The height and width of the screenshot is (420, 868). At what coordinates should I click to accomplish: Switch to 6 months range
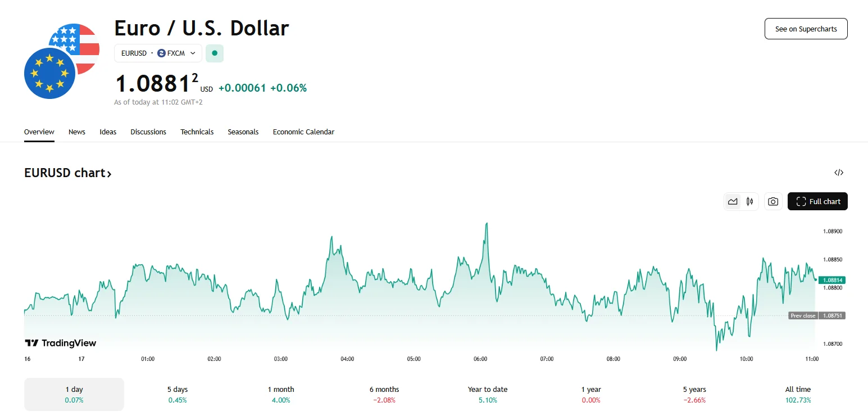384,394
